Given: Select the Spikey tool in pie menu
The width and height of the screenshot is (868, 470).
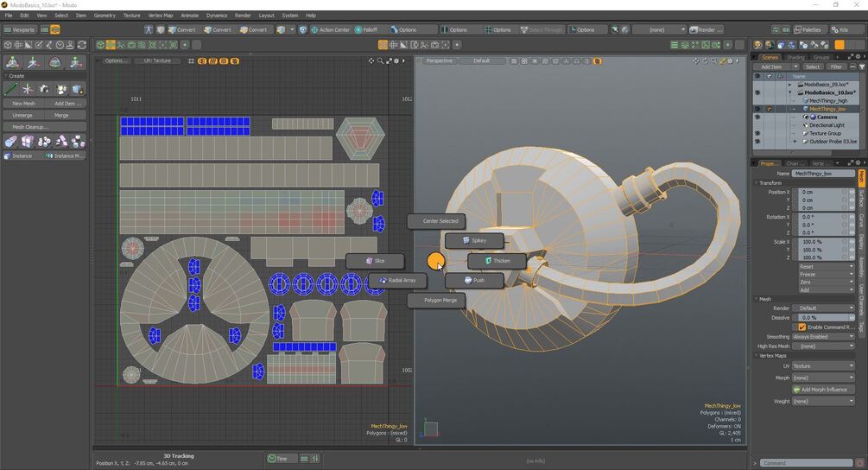Looking at the screenshot, I should (x=475, y=240).
